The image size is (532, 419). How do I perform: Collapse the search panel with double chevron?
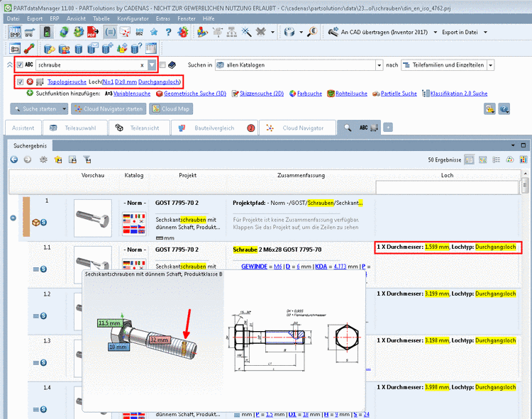(9, 65)
